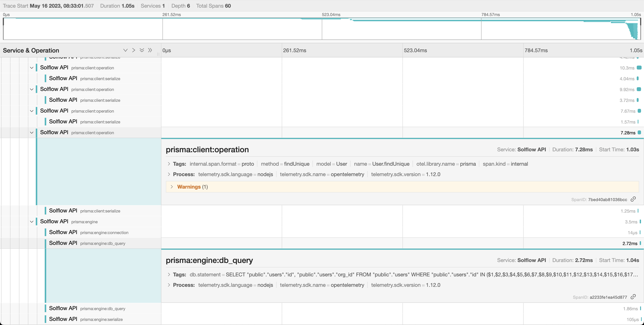Click the Service & Operation column header

31,50
